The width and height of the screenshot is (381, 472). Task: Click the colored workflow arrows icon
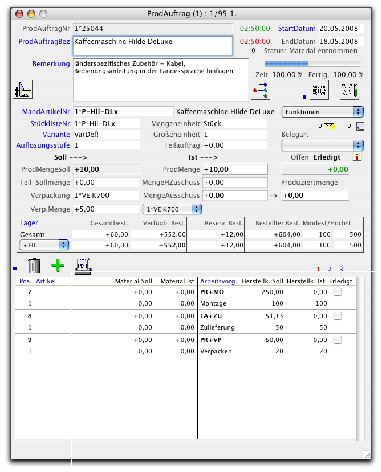coord(260,91)
